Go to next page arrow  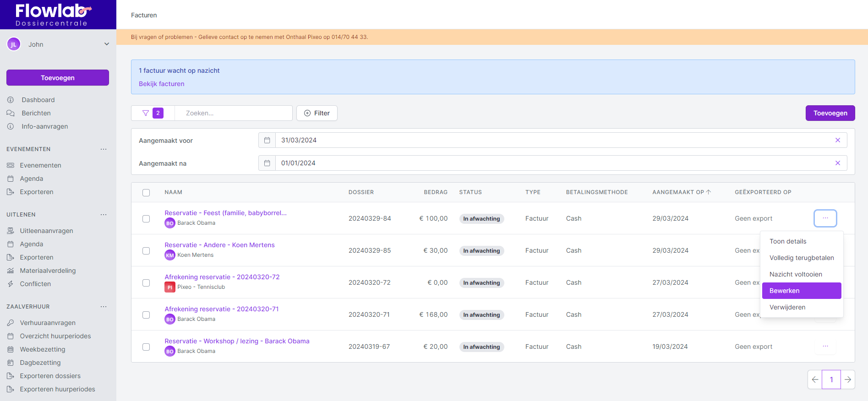(x=847, y=379)
